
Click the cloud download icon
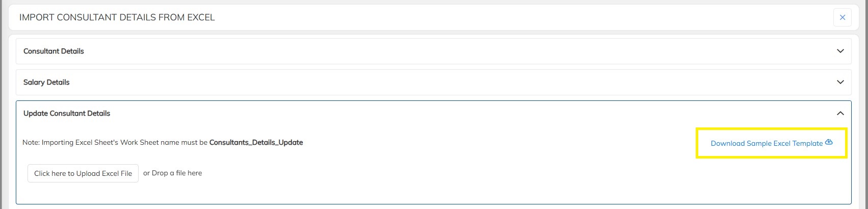coord(829,142)
